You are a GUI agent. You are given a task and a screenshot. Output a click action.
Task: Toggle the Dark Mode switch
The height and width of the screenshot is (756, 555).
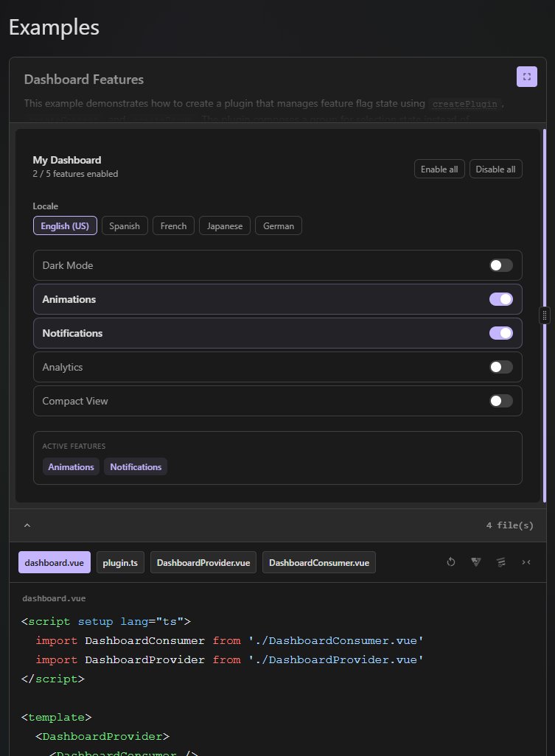(501, 265)
